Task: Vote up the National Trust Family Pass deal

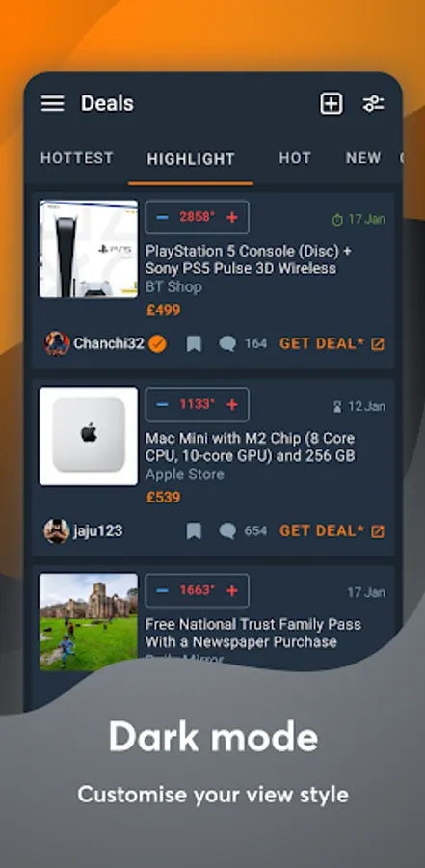Action: (x=232, y=590)
